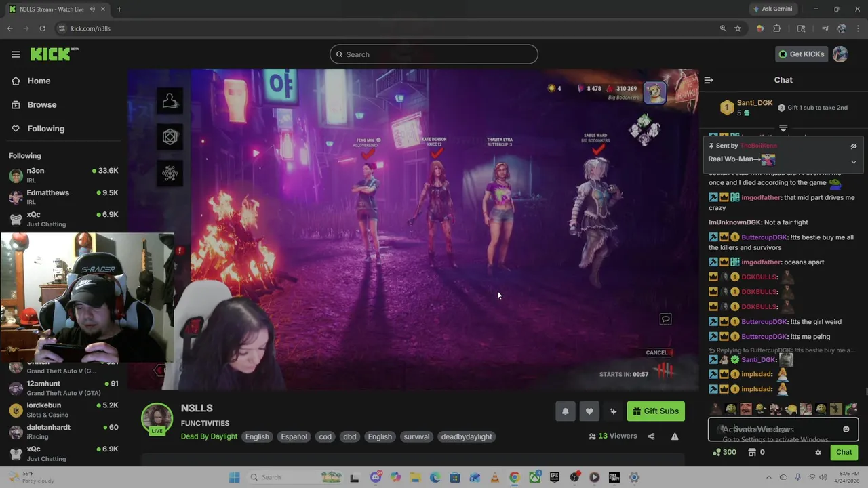Open Browse in sidebar
868x488 pixels.
[x=42, y=104]
